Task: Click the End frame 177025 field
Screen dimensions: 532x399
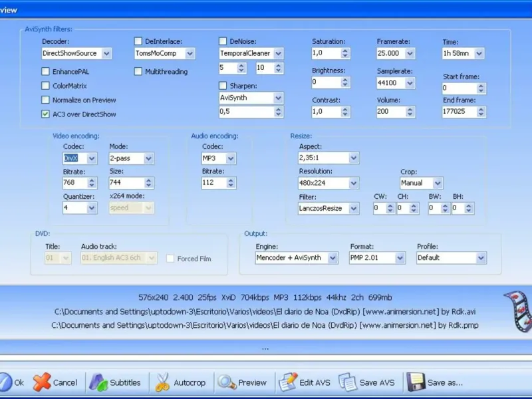Action: [x=459, y=112]
